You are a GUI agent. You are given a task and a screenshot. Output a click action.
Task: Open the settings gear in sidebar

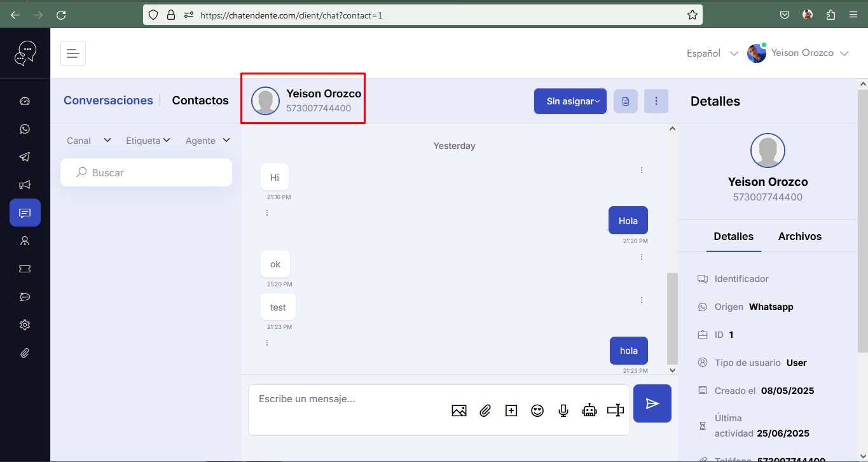tap(25, 325)
